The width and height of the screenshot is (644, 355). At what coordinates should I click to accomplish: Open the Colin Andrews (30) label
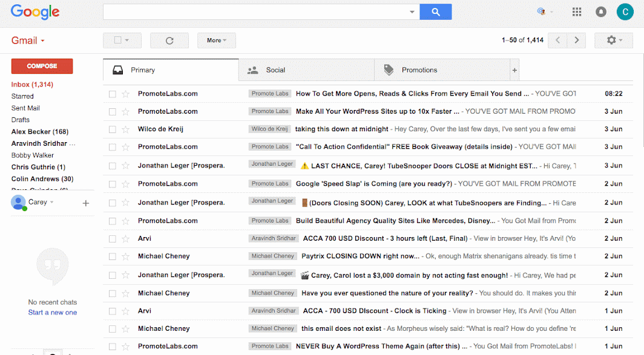pos(42,179)
